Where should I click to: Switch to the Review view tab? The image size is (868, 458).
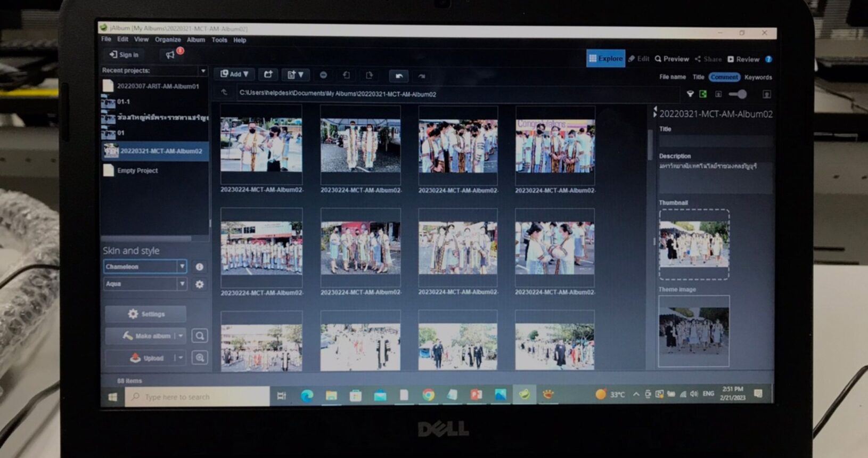tap(743, 59)
